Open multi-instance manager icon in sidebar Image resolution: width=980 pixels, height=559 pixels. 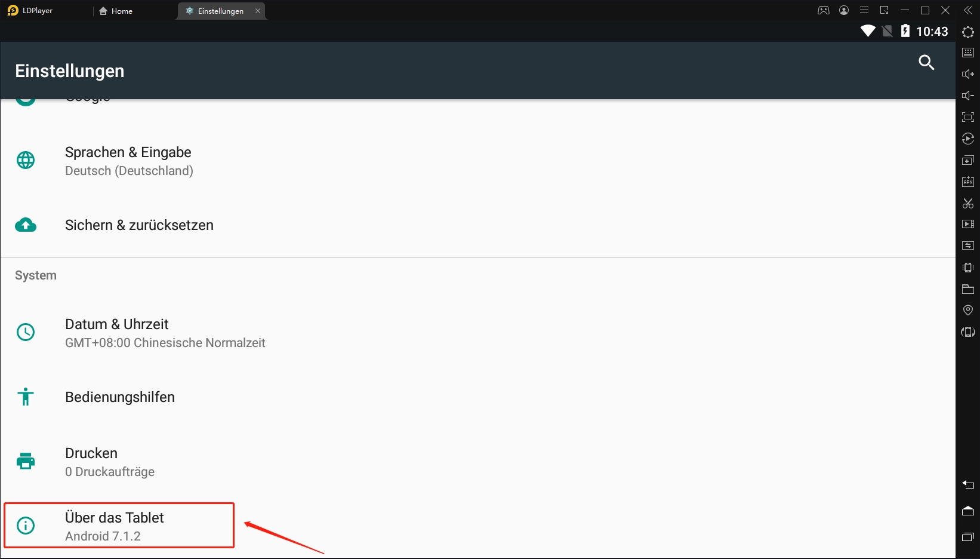click(x=968, y=160)
